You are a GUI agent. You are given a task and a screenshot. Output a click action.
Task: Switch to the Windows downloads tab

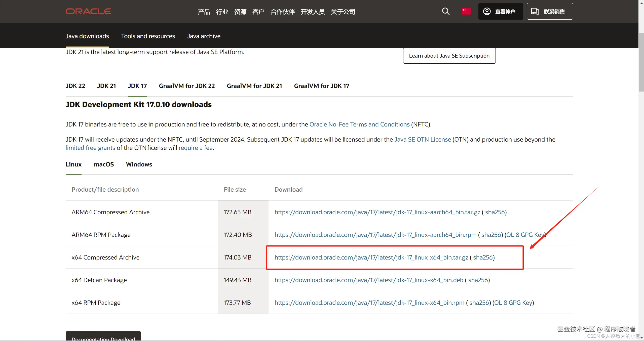pos(139,164)
